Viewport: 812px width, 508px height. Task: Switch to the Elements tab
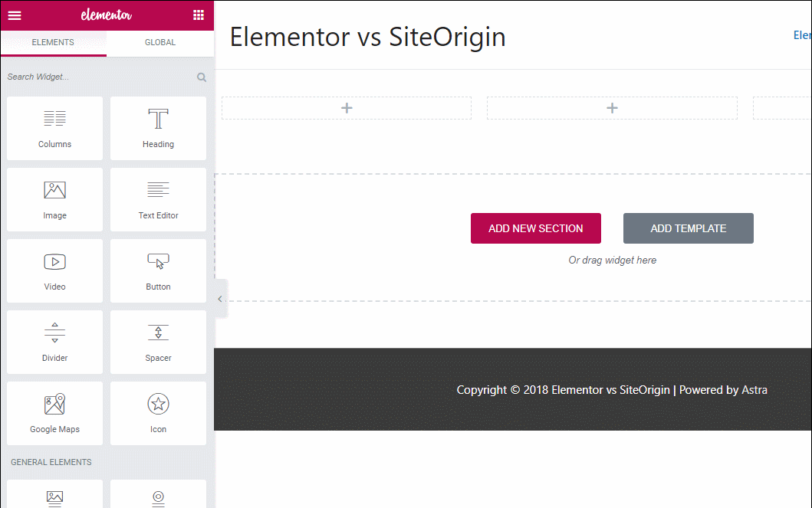pos(54,42)
